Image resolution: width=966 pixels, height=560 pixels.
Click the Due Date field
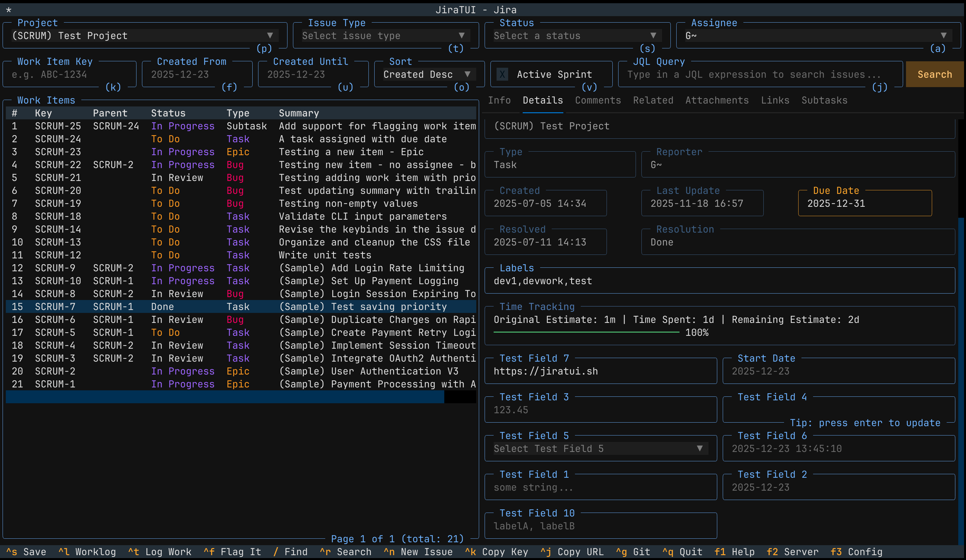[865, 203]
